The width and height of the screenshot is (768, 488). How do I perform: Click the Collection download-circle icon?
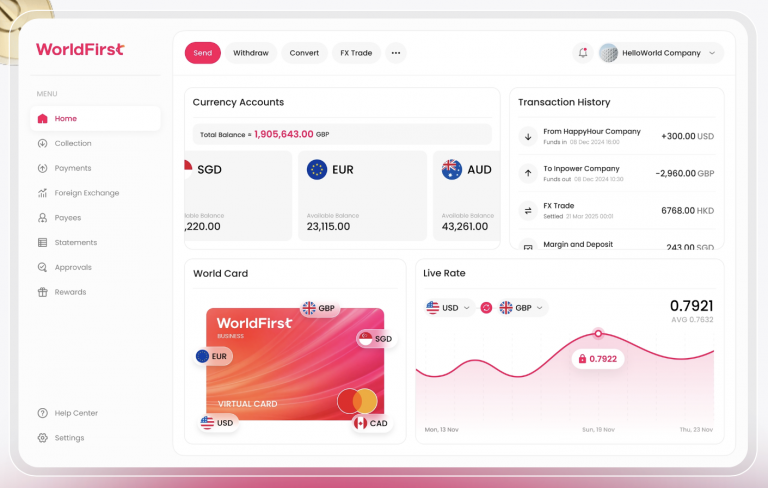pyautogui.click(x=43, y=144)
